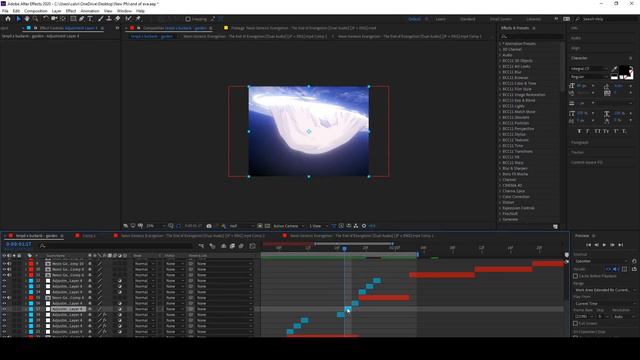Select the Small Screen workspace
Viewport: 640px width, 360px height.
coord(500,19)
